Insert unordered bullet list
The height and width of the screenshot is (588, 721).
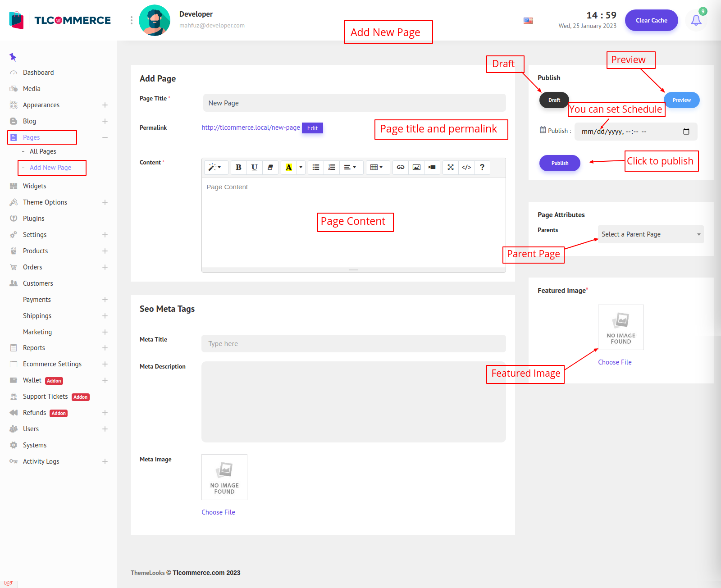pyautogui.click(x=316, y=167)
